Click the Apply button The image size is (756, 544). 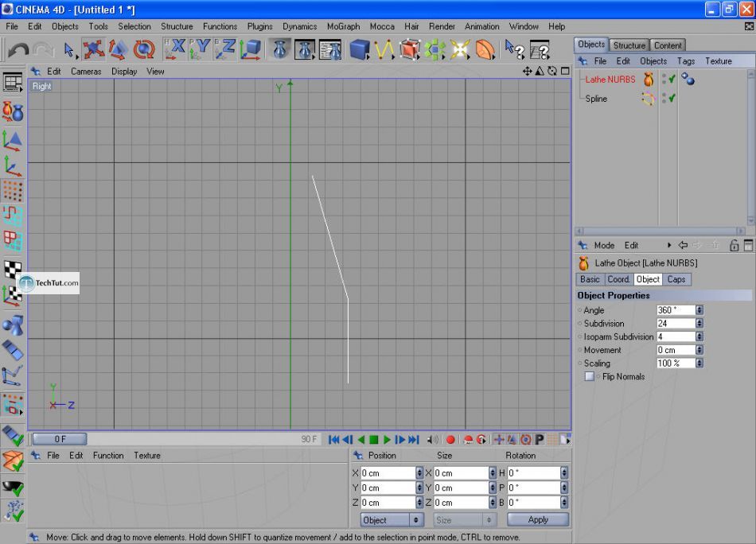point(538,519)
